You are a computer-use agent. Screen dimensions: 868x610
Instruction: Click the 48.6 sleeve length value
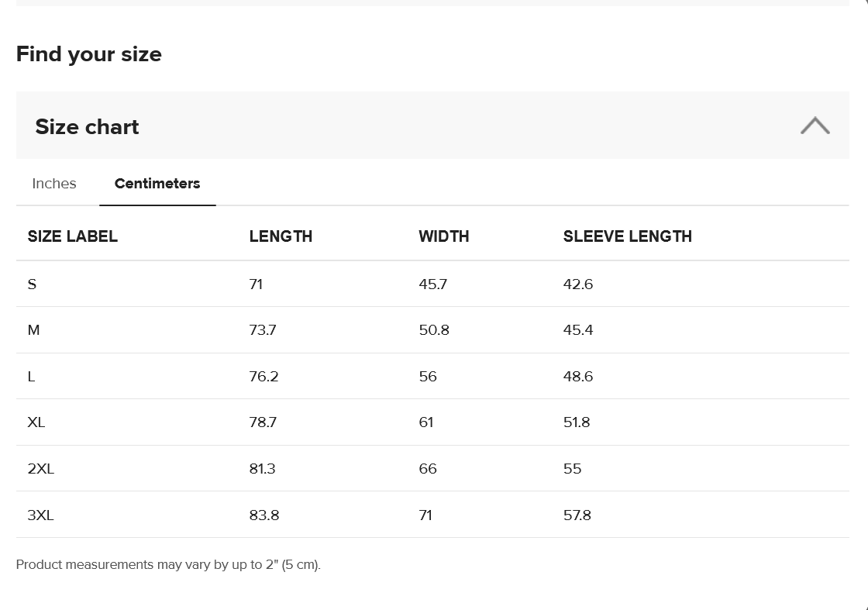(x=578, y=377)
